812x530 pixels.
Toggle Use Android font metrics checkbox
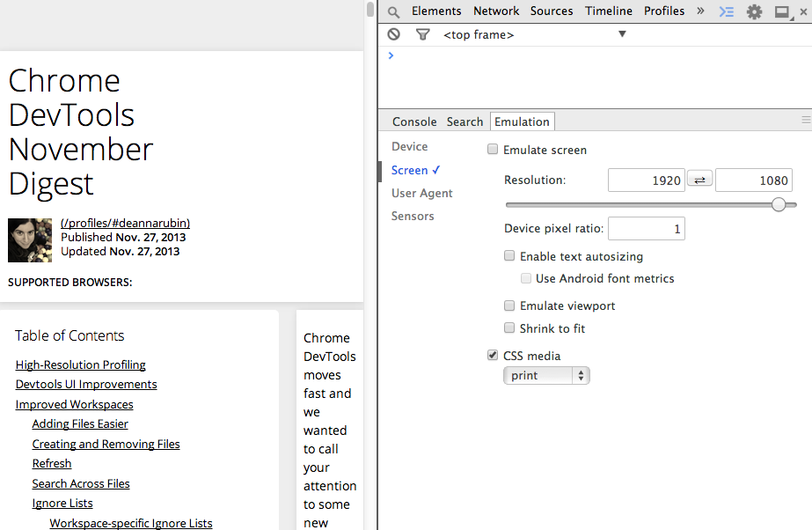click(525, 278)
